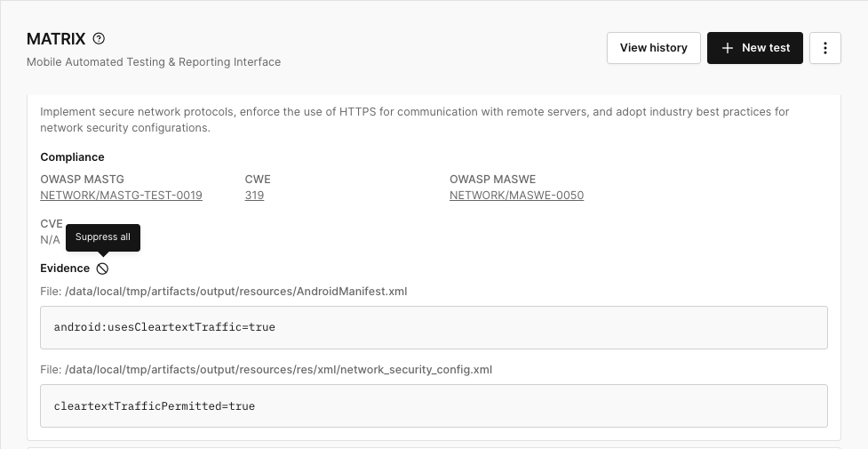The width and height of the screenshot is (868, 449).
Task: Click the usesCleartextTraffic evidence code block
Action: point(434,327)
